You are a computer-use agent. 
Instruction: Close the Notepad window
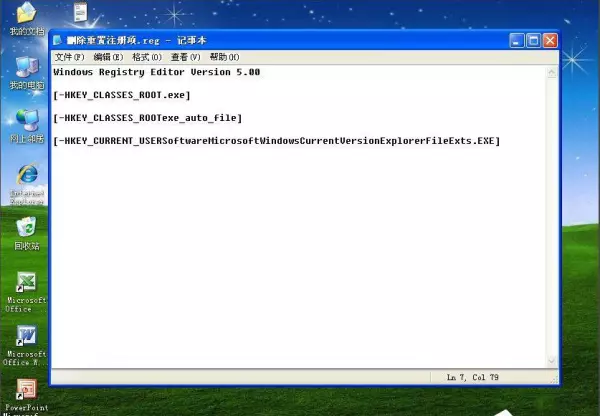550,41
